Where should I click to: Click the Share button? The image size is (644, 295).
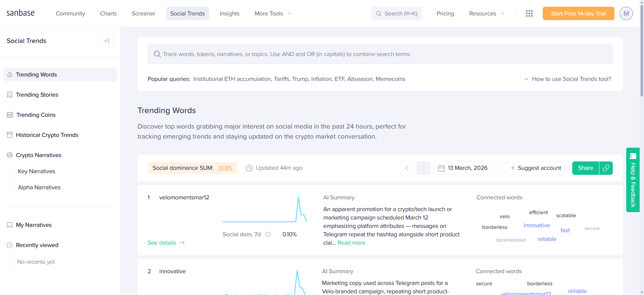click(x=586, y=168)
